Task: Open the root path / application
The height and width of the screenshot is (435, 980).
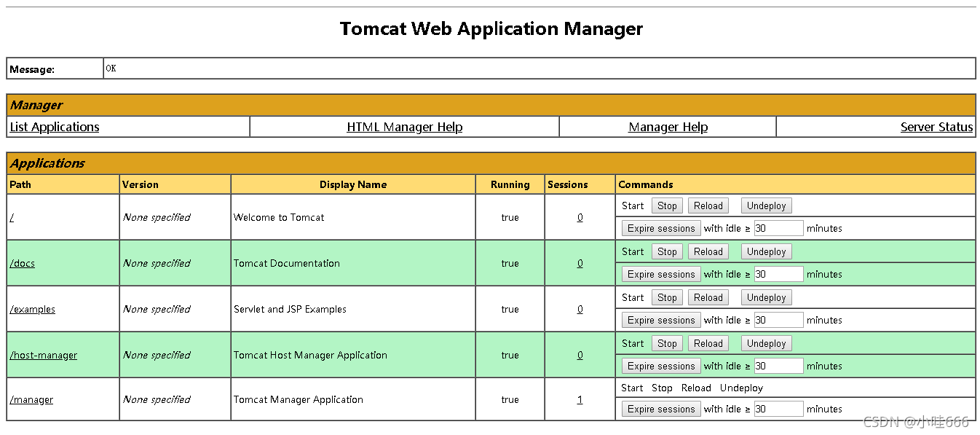Action: (10, 217)
